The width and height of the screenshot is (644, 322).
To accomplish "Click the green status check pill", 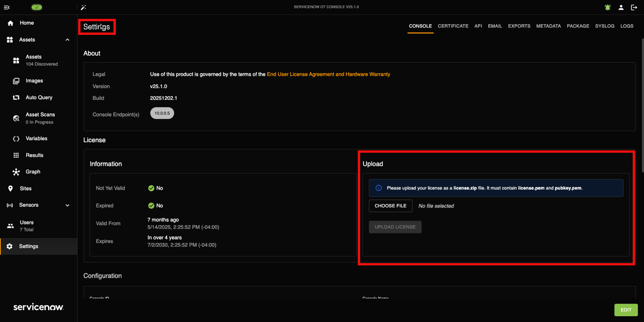I will point(37,7).
